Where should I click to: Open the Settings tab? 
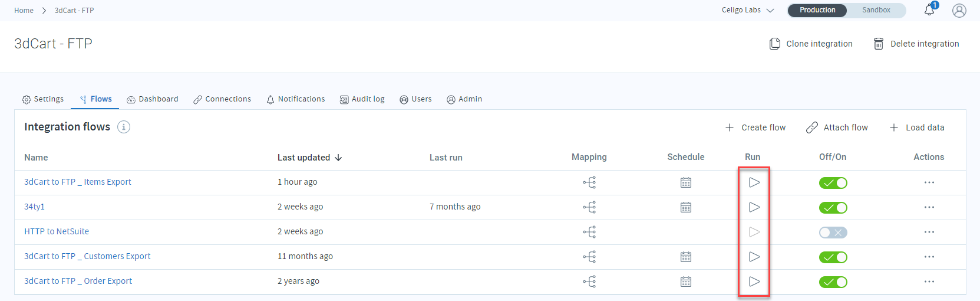click(x=43, y=99)
